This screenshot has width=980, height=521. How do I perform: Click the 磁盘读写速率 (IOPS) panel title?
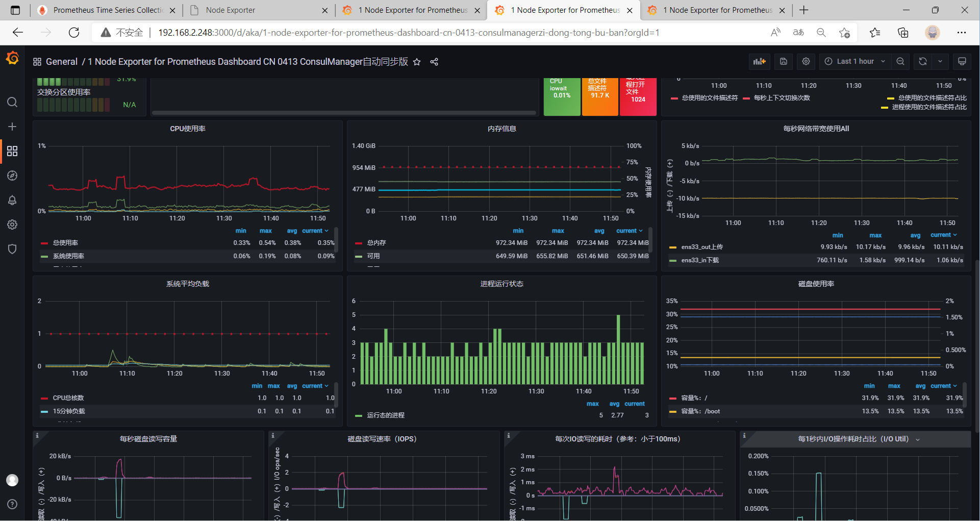[382, 439]
